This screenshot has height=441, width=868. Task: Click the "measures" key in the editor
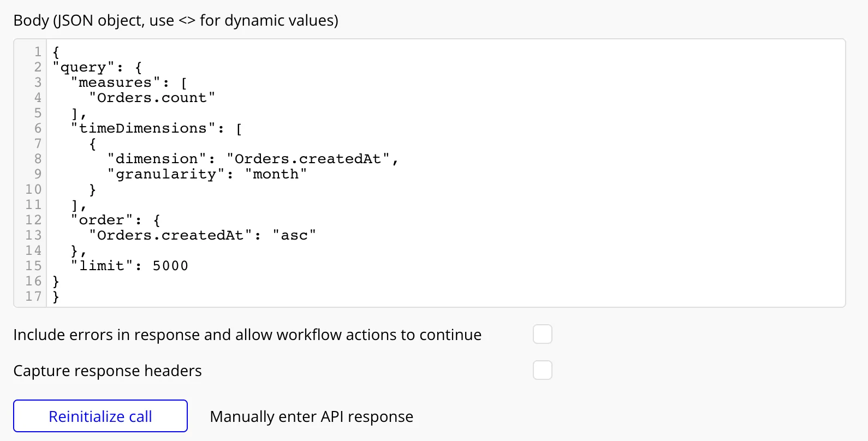click(x=115, y=82)
